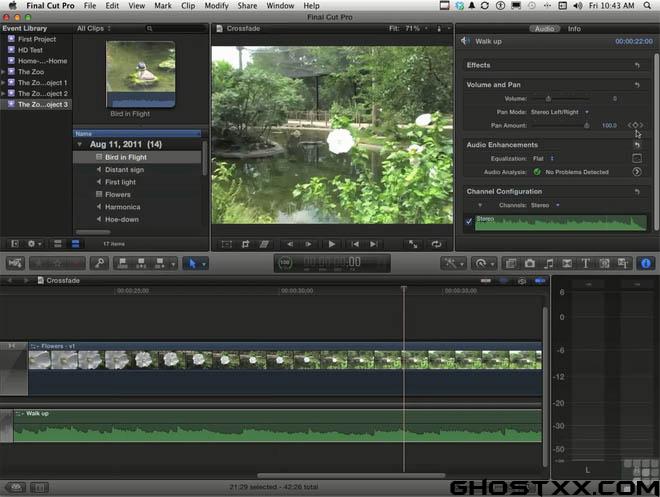Open the Channels Stereo dropdown

coord(545,205)
